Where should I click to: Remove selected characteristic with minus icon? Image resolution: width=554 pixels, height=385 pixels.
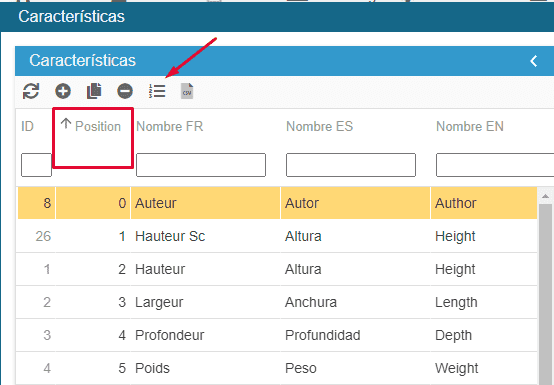click(125, 91)
